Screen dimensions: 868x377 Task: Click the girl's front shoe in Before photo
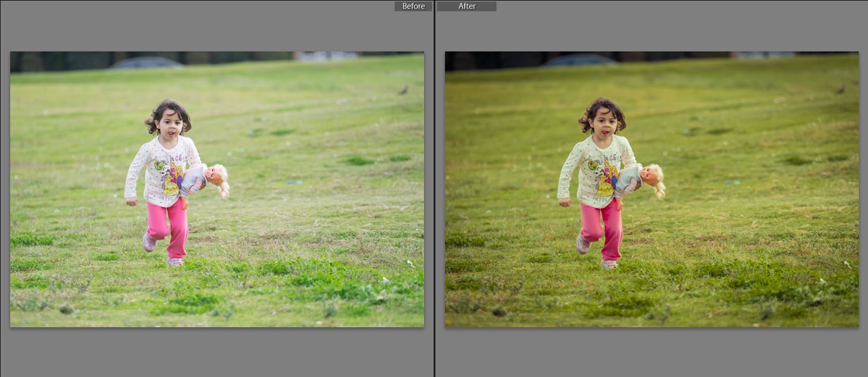(175, 262)
